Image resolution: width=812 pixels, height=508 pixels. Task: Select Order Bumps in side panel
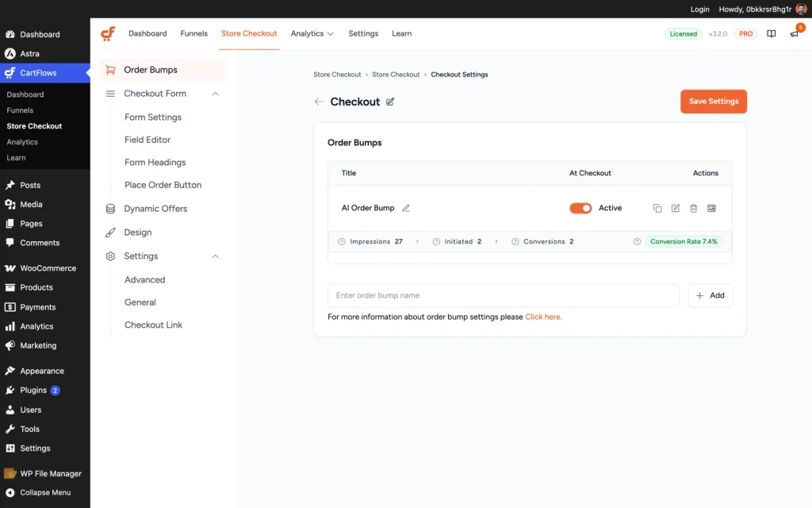[x=163, y=70]
